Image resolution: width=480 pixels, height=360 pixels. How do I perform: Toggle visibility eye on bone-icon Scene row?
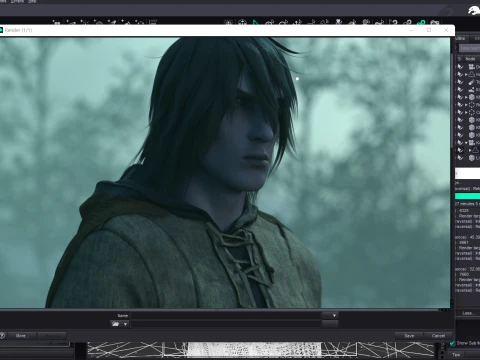[460, 82]
